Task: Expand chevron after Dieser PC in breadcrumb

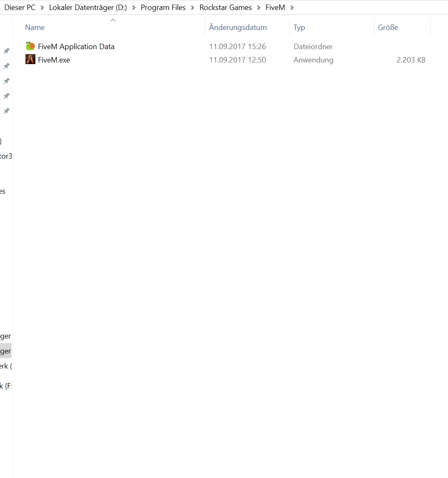Action: click(x=42, y=7)
